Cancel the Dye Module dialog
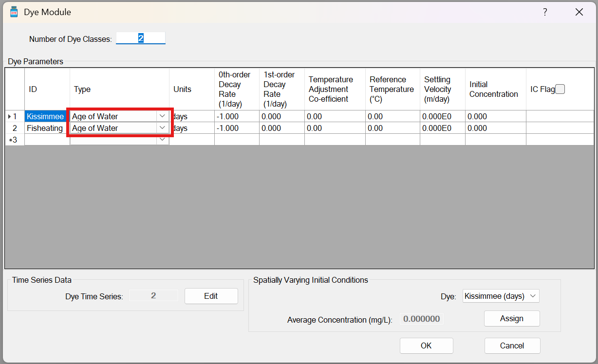This screenshot has height=364, width=598. point(512,346)
